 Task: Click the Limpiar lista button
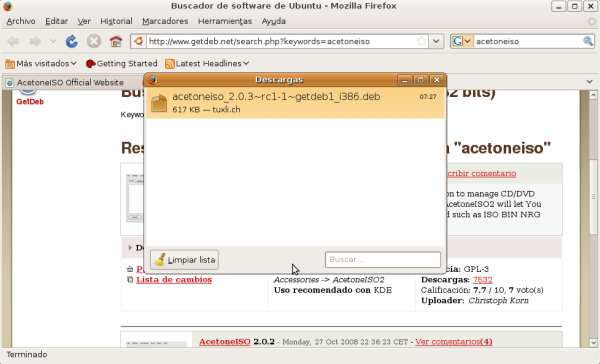pyautogui.click(x=184, y=260)
